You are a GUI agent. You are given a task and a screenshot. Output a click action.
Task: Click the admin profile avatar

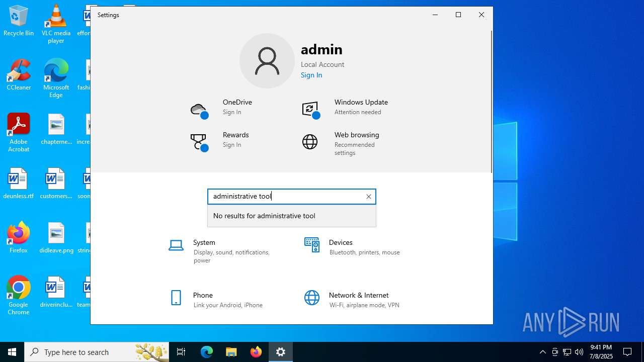coord(267,61)
